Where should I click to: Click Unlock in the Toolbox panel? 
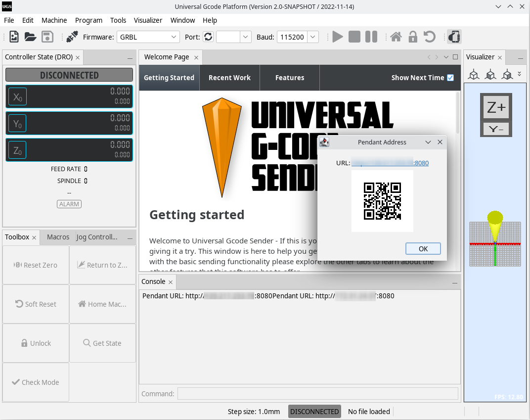click(35, 343)
